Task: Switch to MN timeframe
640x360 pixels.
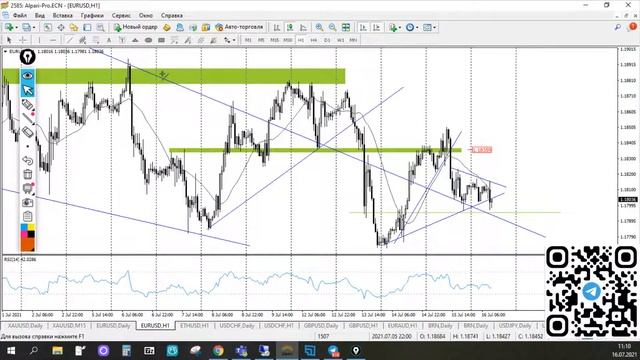Action: pyautogui.click(x=353, y=40)
